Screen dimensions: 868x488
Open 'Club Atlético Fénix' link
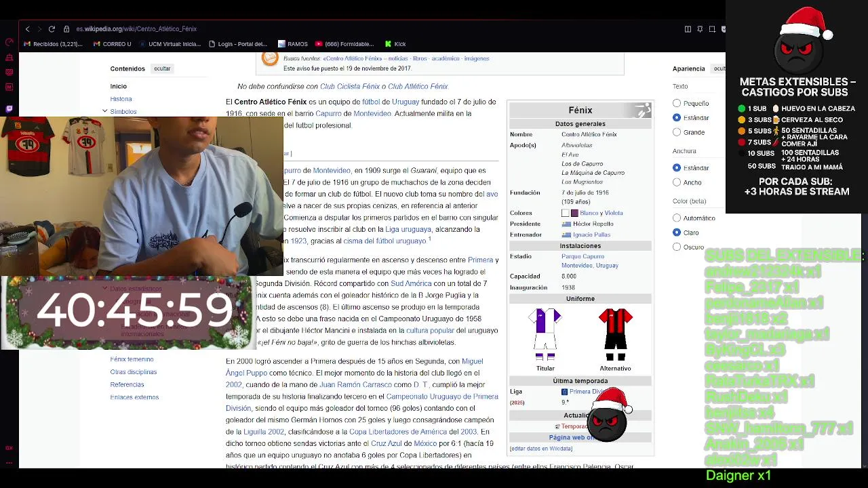tap(418, 87)
